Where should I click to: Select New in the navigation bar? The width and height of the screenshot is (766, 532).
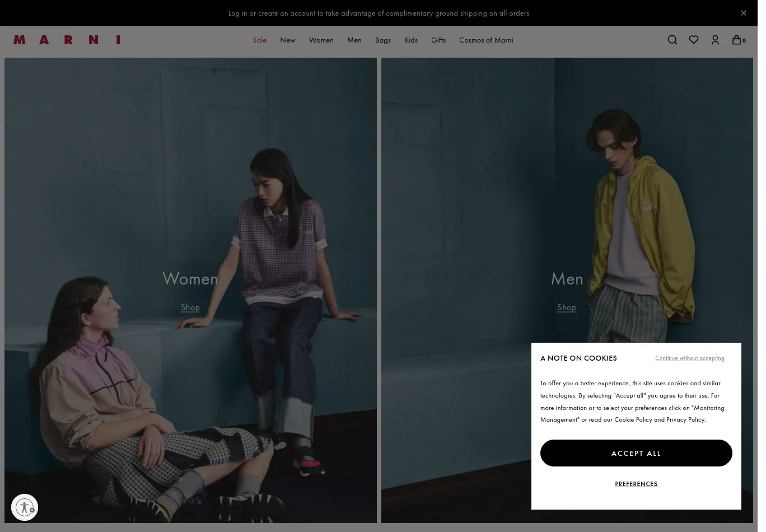(287, 40)
